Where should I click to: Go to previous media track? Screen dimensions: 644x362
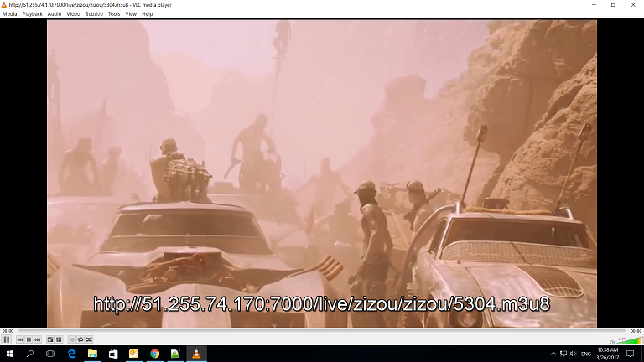click(20, 339)
